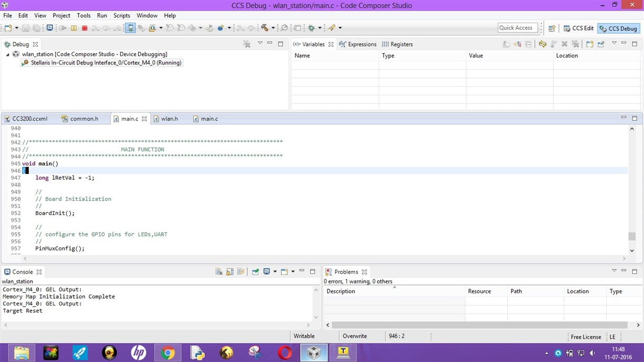Viewport: 644px width, 362px height.
Task: Open CC3200.ccxml editor tab
Action: [26, 119]
